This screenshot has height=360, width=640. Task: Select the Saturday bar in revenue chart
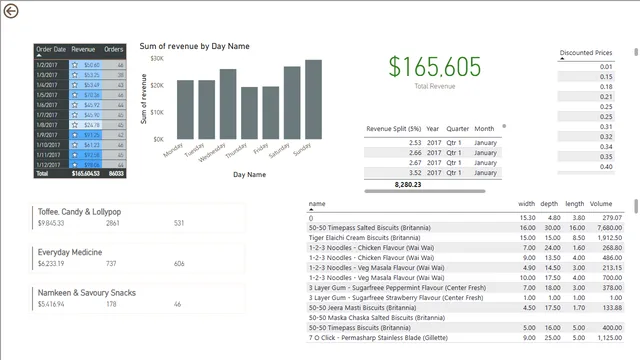[x=292, y=103]
